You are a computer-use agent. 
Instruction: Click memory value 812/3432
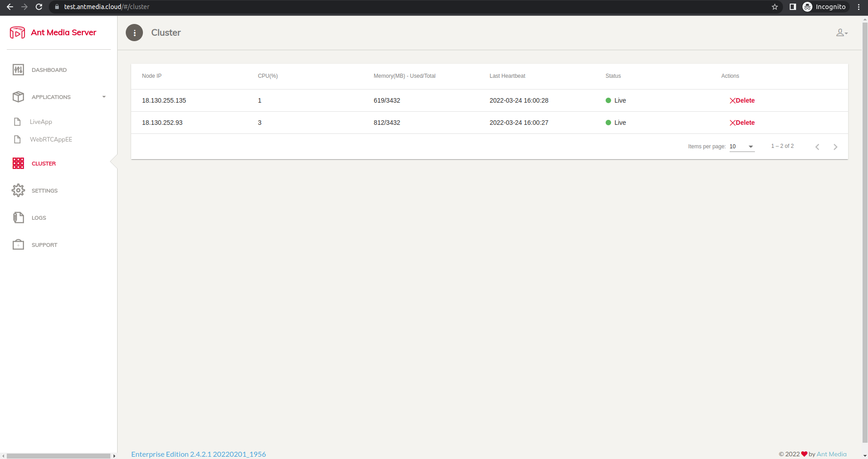[387, 123]
